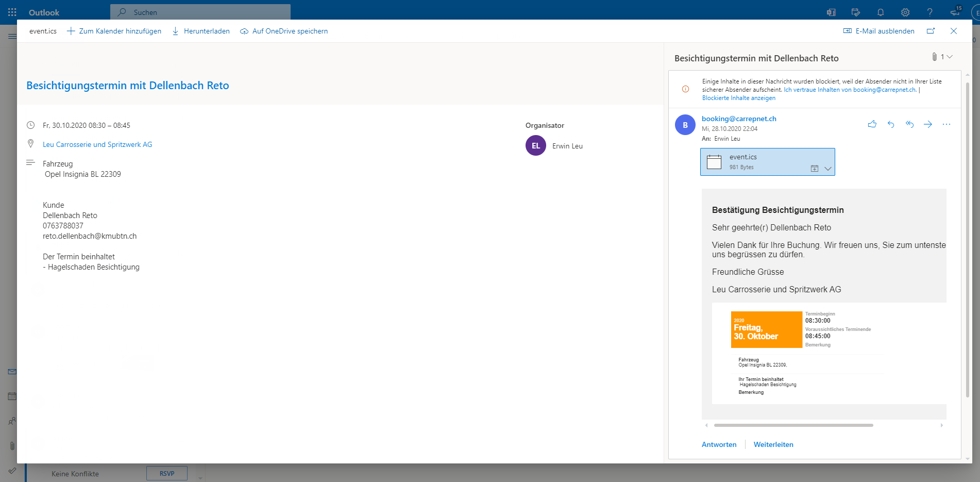Open the My Day calendar-check icon
The image size is (980, 482).
(856, 12)
